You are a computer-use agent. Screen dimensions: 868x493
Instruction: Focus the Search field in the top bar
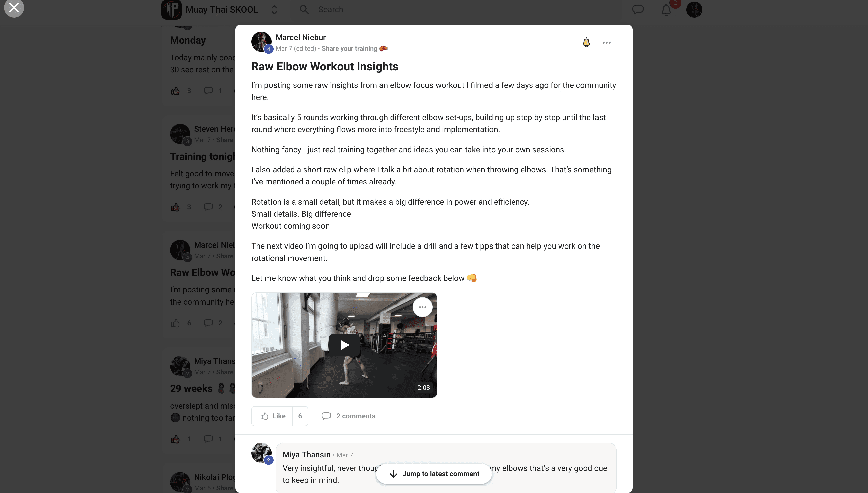click(x=457, y=10)
